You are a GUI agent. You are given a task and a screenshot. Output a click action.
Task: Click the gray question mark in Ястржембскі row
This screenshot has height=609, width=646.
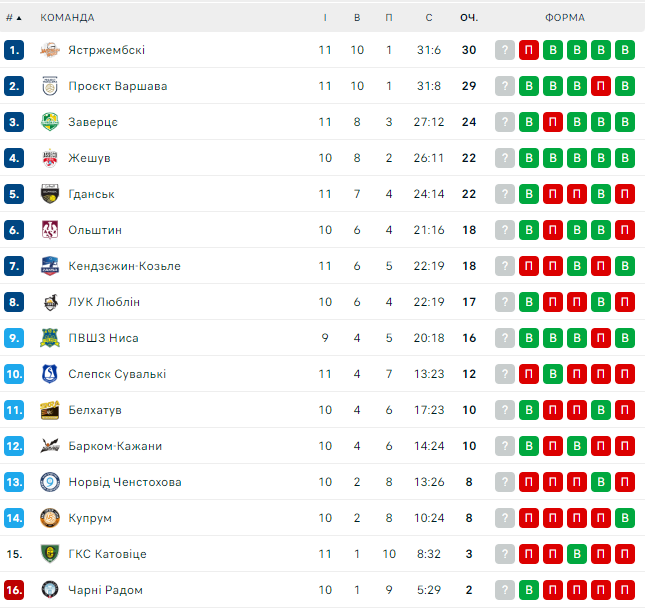[x=505, y=50]
